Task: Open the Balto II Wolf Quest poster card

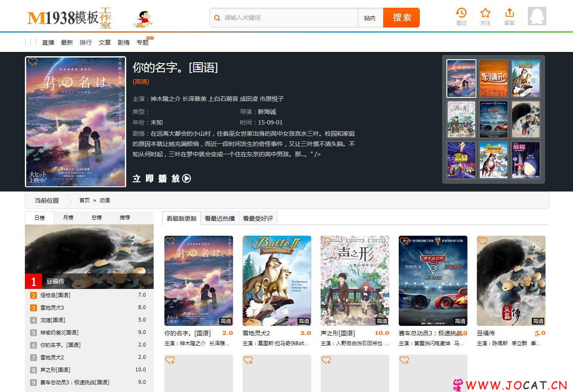Action: [x=277, y=281]
